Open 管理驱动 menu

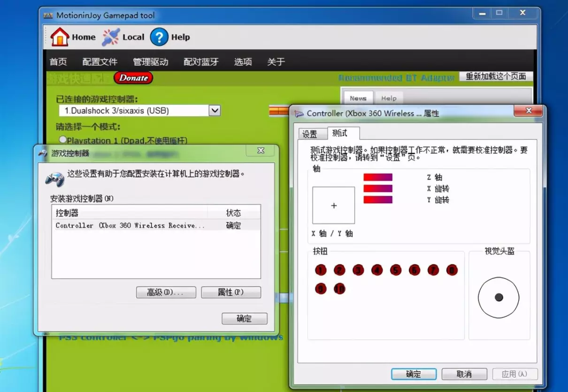151,61
